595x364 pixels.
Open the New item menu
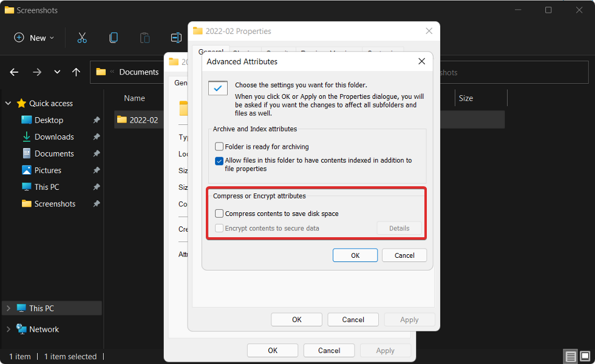(34, 38)
